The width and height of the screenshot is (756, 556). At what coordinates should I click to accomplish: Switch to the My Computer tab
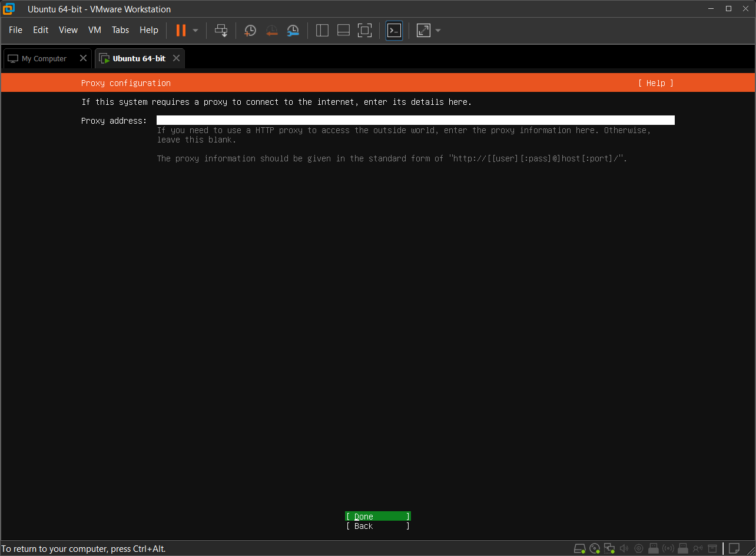[44, 58]
